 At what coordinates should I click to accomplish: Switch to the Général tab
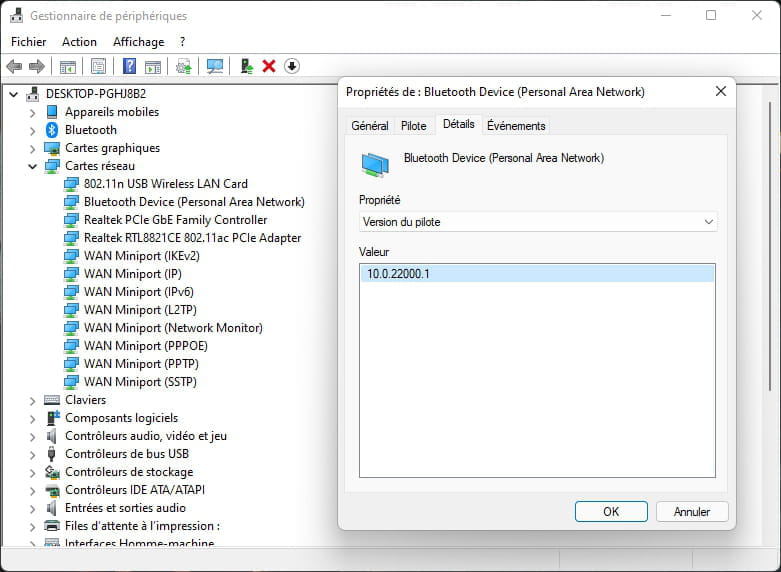(x=370, y=126)
